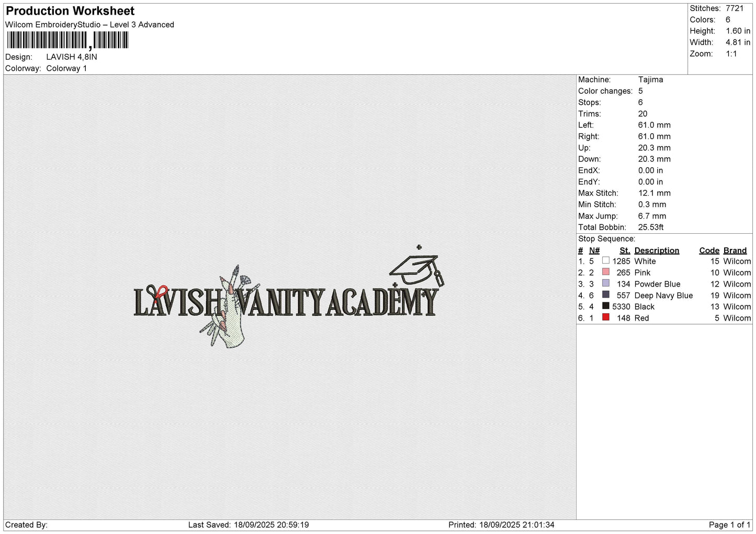Click the 'Brand' column header

735,251
